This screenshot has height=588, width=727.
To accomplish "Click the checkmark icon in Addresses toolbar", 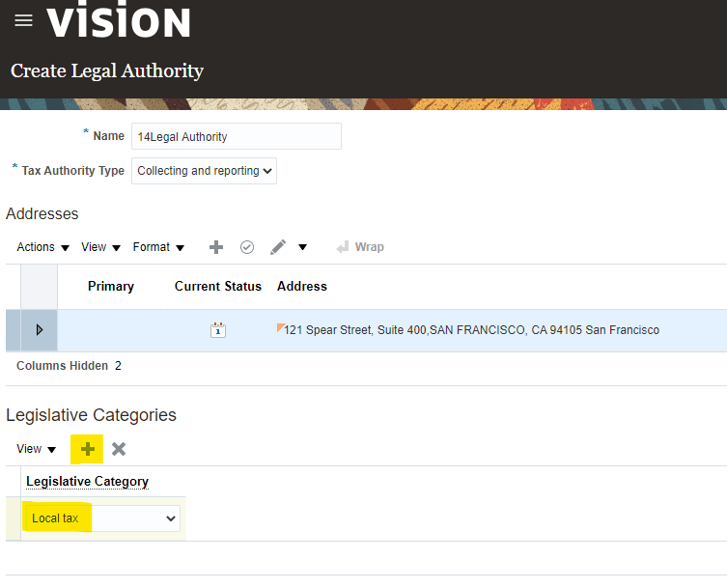I will (247, 247).
